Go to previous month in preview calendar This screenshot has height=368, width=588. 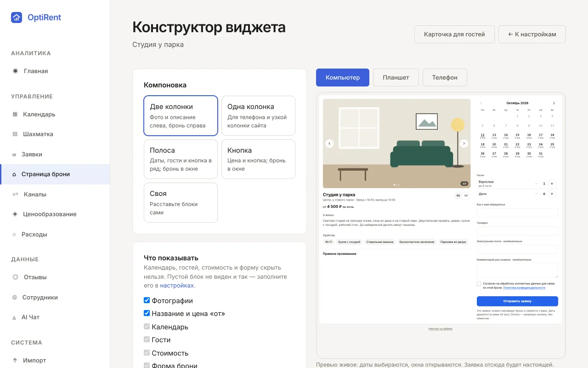click(481, 103)
